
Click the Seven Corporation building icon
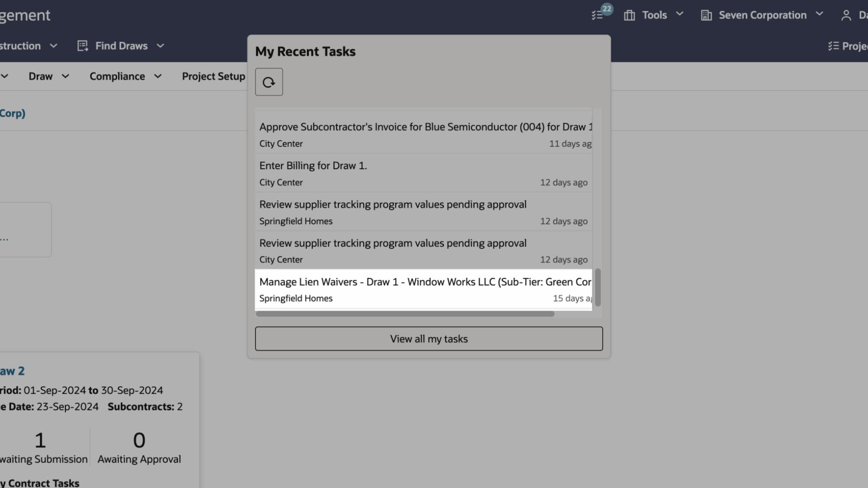pos(706,15)
